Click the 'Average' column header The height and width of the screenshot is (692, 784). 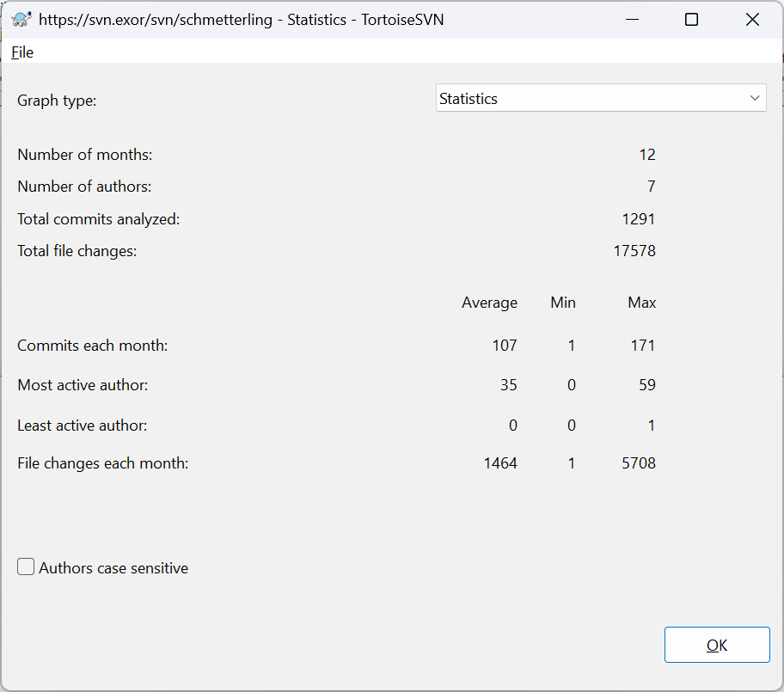[489, 303]
